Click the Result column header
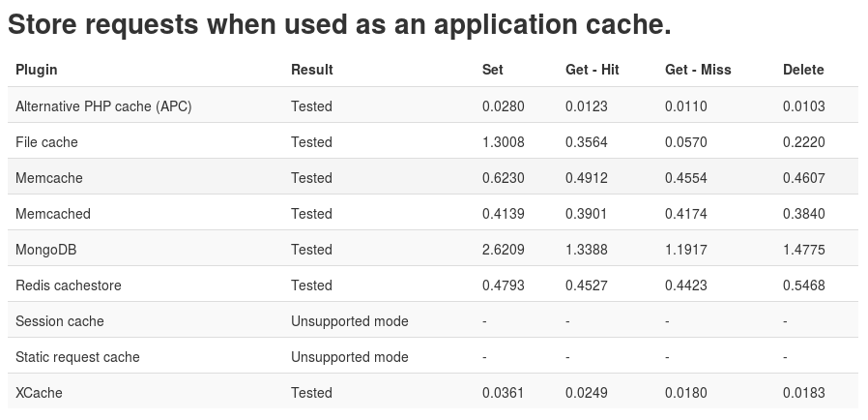 tap(312, 70)
